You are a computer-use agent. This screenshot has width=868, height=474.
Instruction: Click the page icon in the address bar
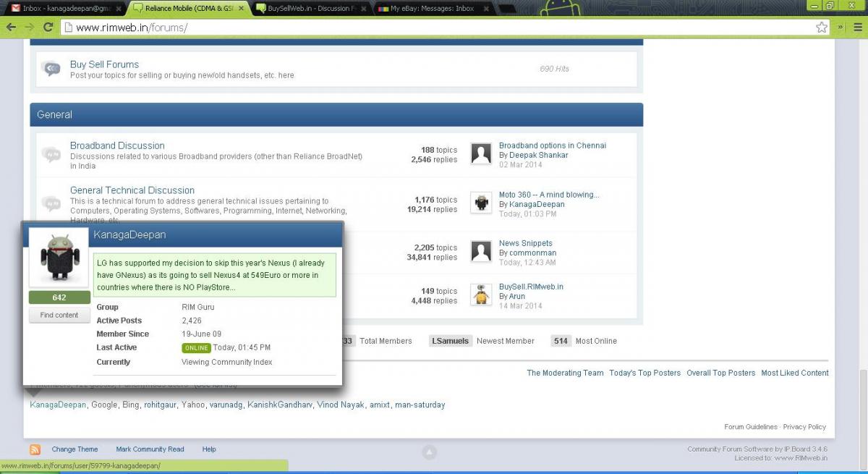(x=67, y=27)
